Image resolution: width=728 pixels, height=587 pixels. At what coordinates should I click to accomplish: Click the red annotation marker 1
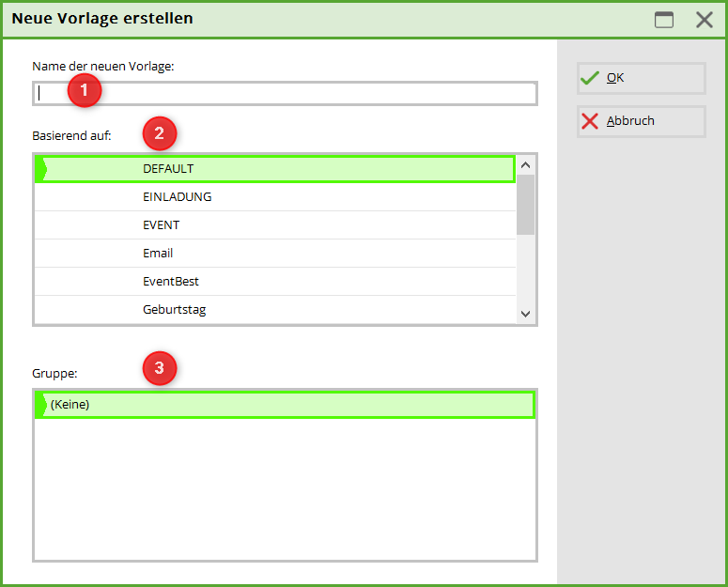[85, 90]
